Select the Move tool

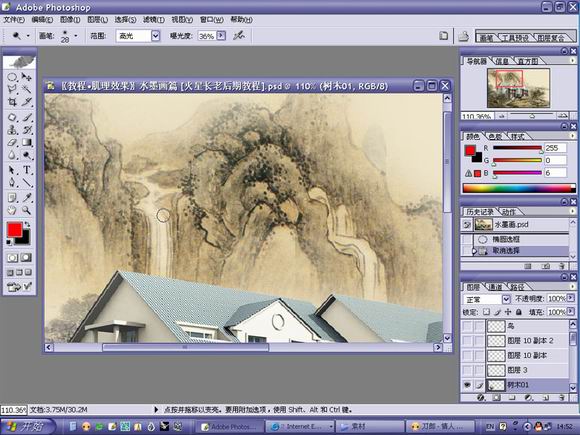(x=27, y=77)
